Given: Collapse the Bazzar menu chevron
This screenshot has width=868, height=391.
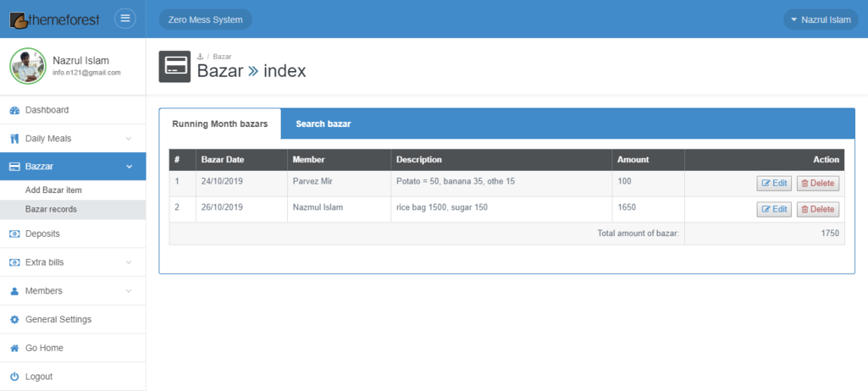Looking at the screenshot, I should (129, 167).
